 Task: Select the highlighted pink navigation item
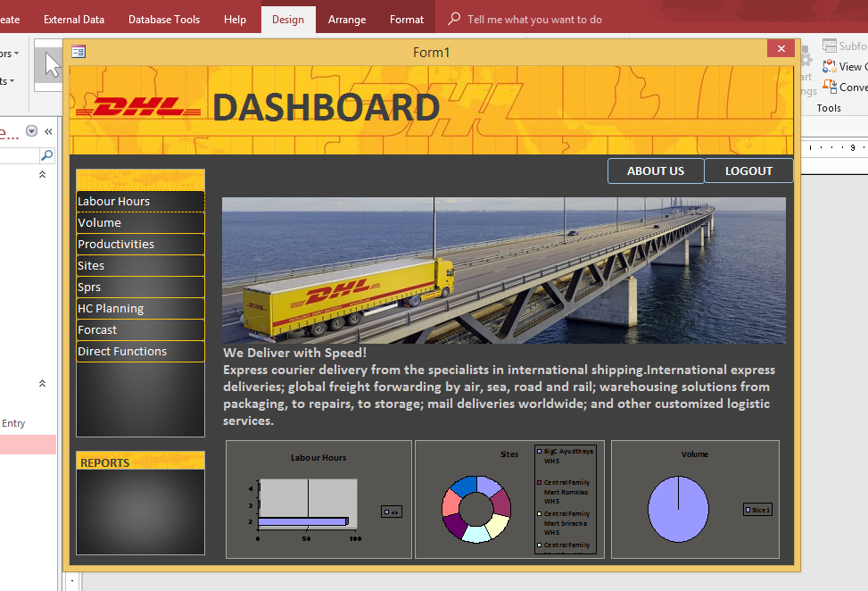[28, 445]
